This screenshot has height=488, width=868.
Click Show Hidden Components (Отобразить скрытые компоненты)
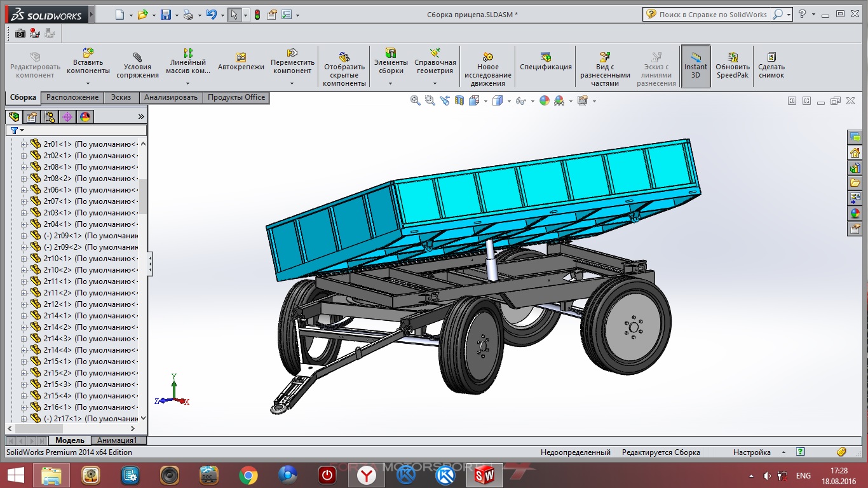click(344, 70)
